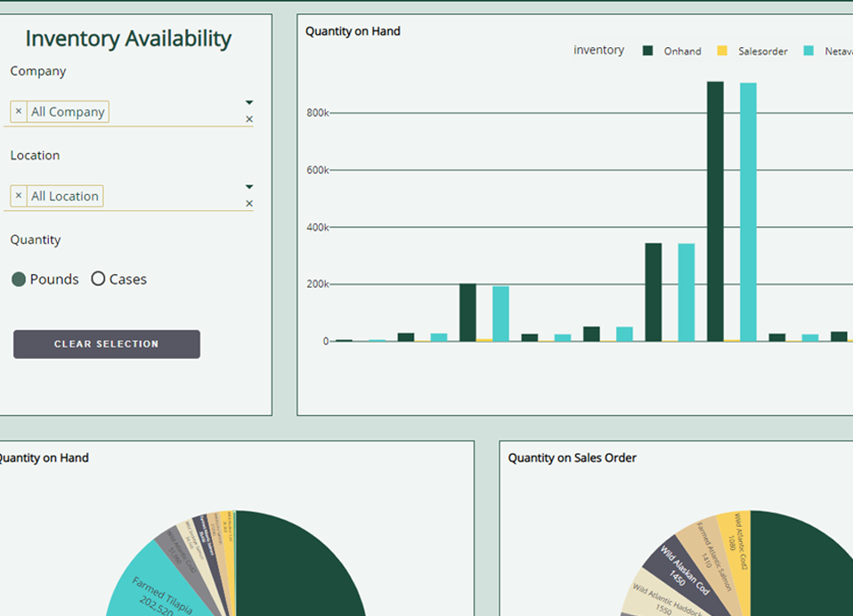Click the Onhand legend label
The height and width of the screenshot is (616, 853).
pyautogui.click(x=682, y=51)
